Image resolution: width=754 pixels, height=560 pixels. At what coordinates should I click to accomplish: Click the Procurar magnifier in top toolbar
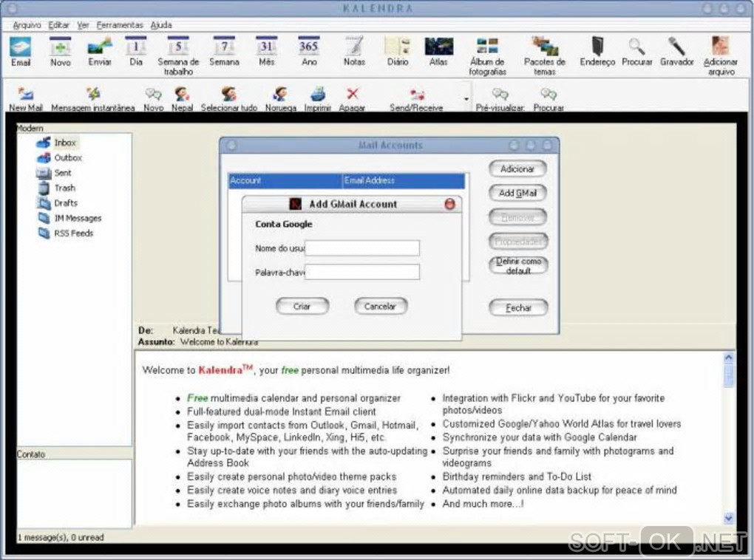[x=636, y=52]
